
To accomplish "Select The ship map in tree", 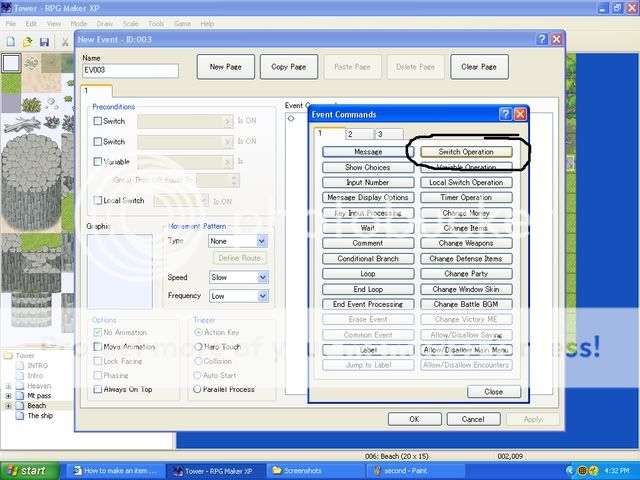I will [40, 415].
